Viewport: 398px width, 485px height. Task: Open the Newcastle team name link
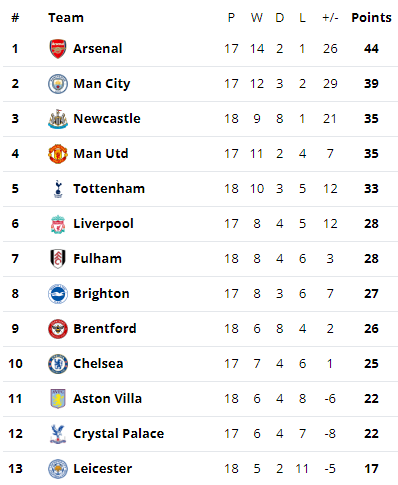point(107,119)
